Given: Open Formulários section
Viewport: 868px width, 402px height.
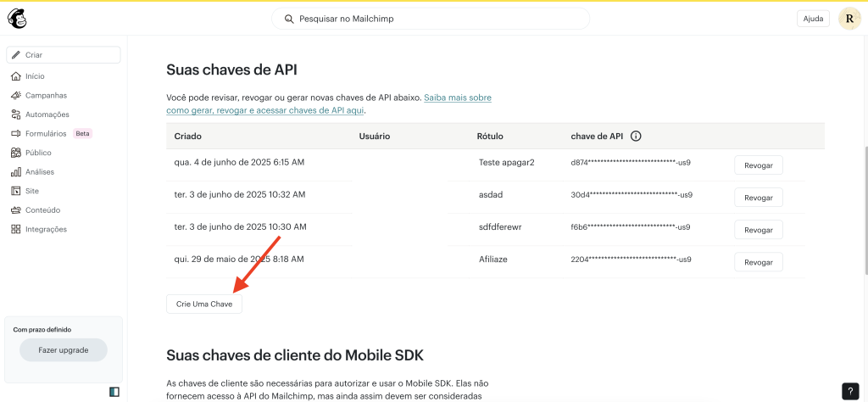Looking at the screenshot, I should click(46, 133).
